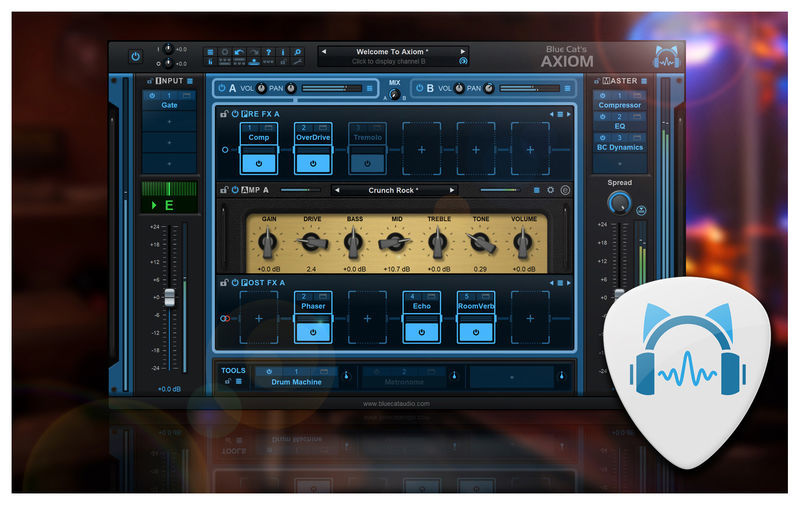Screen dimensions: 800x506
Task: Open channel B menu icon
Action: click(x=567, y=88)
